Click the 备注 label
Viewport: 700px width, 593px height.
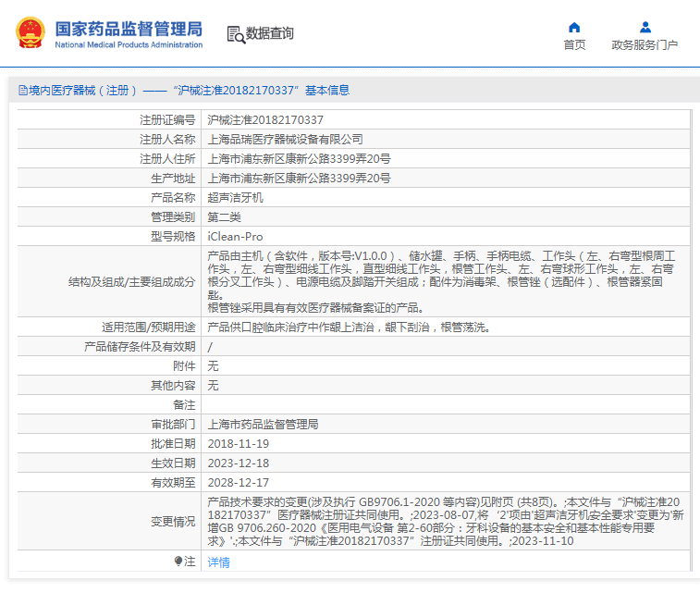click(184, 405)
